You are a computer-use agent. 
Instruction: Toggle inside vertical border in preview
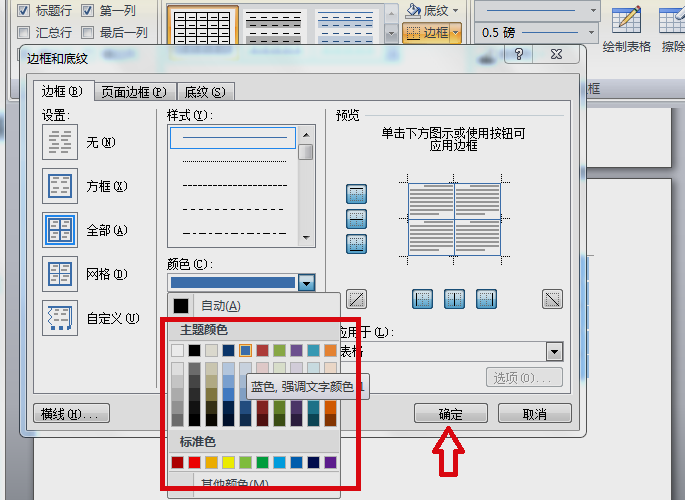[454, 299]
